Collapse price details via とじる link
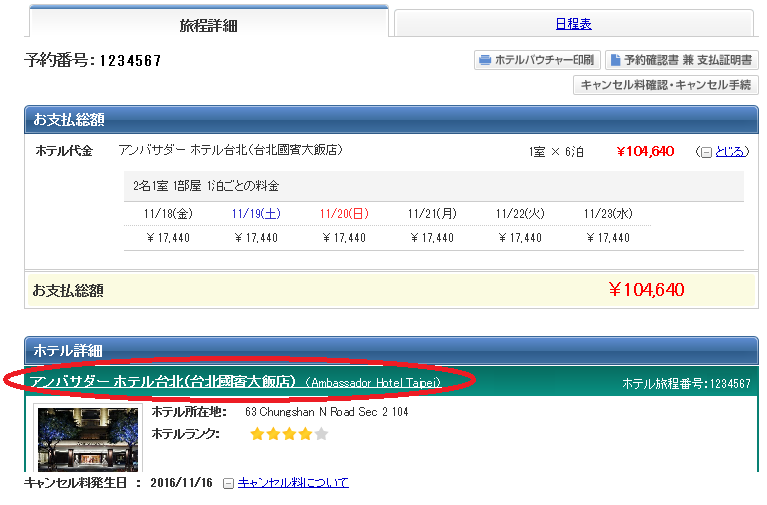The image size is (767, 505). tap(730, 152)
